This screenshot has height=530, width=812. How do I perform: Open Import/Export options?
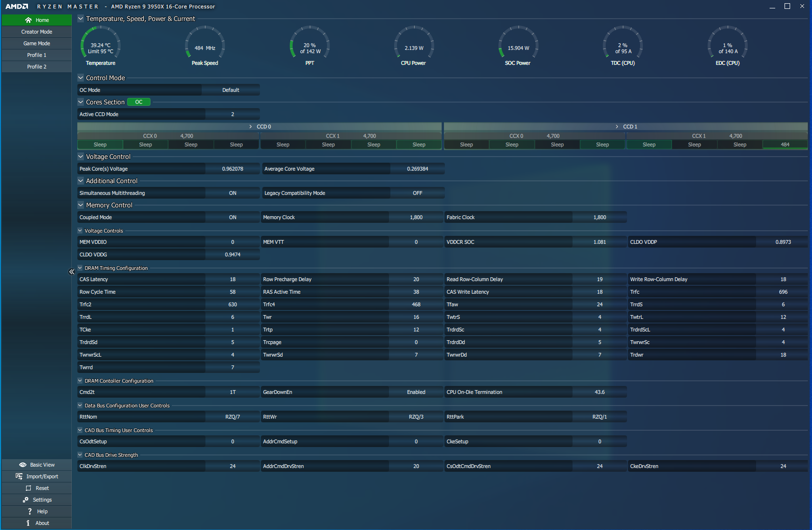37,476
